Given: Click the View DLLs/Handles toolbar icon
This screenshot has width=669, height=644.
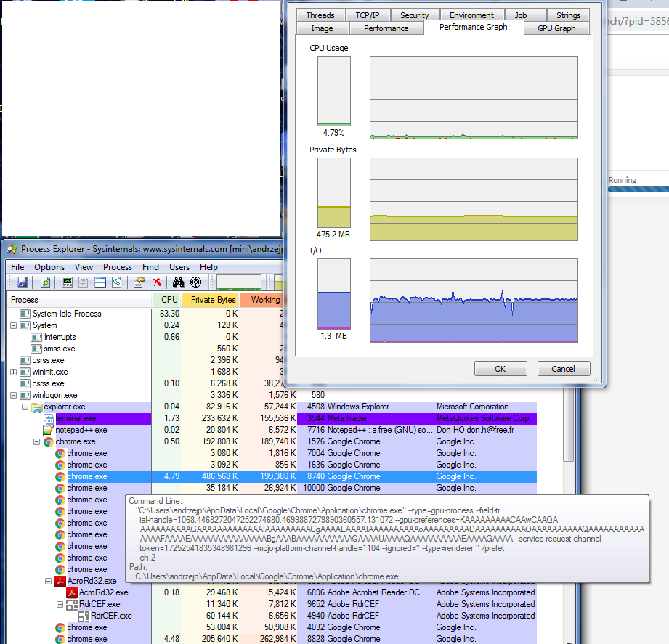Looking at the screenshot, I should pyautogui.click(x=117, y=282).
